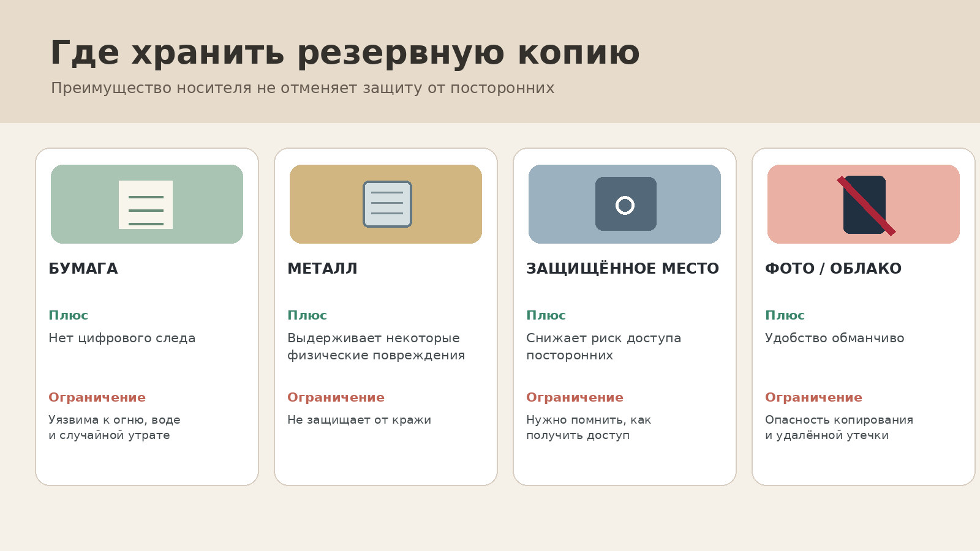This screenshot has height=551, width=980.
Task: Select the title 'Где хранить резервную копию'
Action: tap(345, 53)
